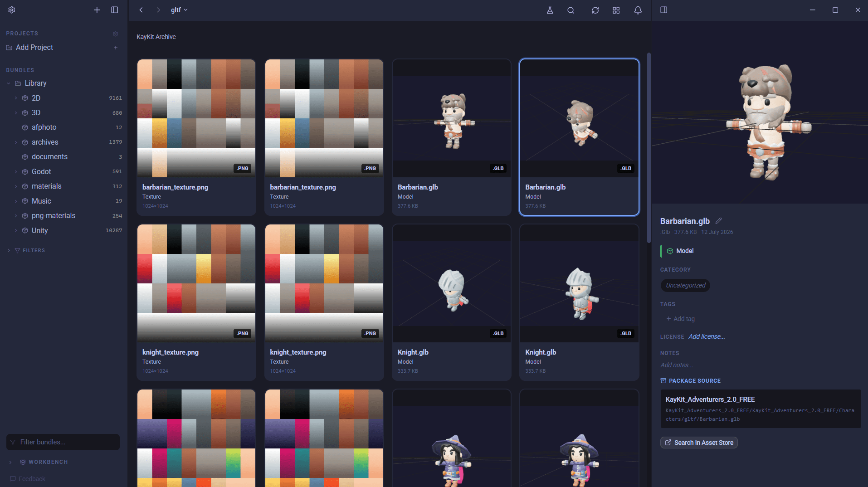Click Search in Asset Store button
The height and width of the screenshot is (487, 868).
point(699,443)
